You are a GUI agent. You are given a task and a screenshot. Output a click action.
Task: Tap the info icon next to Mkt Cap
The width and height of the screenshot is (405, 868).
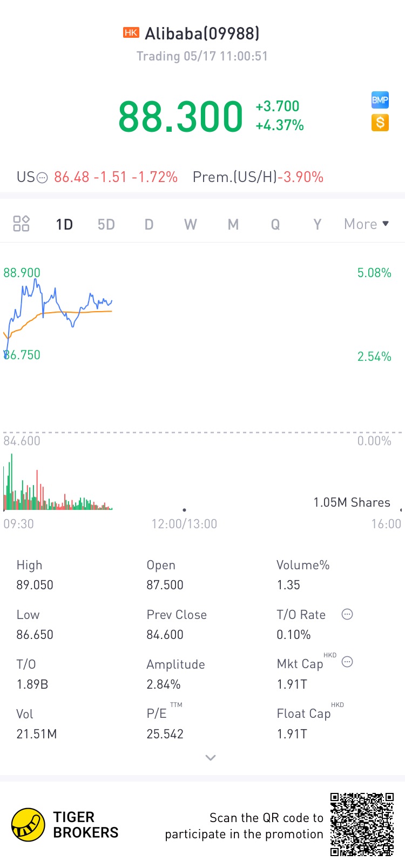(347, 662)
